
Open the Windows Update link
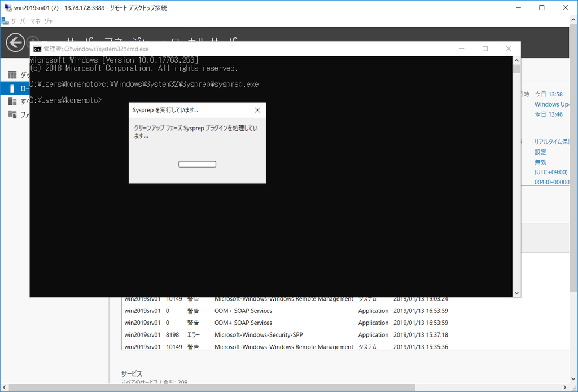point(552,105)
